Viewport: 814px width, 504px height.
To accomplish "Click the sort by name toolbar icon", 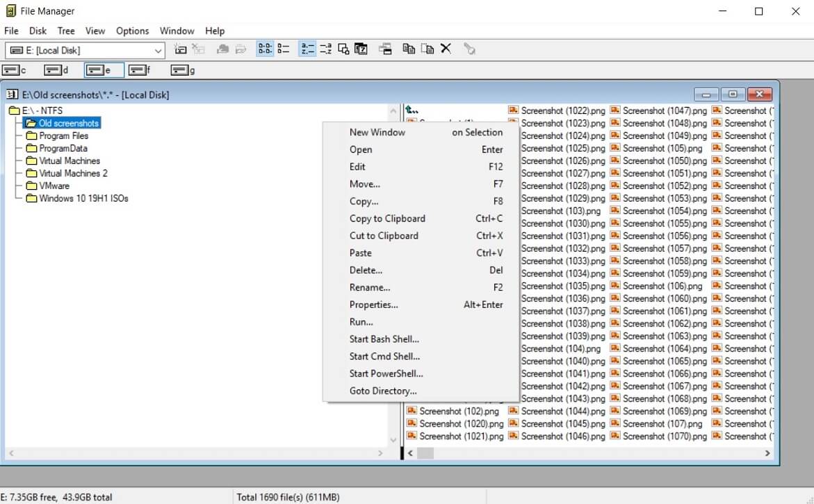I will (x=307, y=49).
